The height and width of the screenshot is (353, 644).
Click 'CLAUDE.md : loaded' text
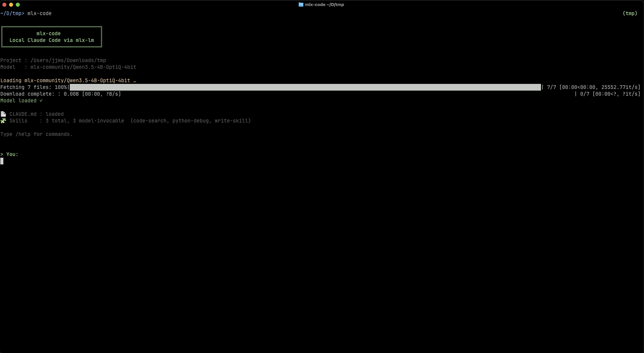coord(36,114)
